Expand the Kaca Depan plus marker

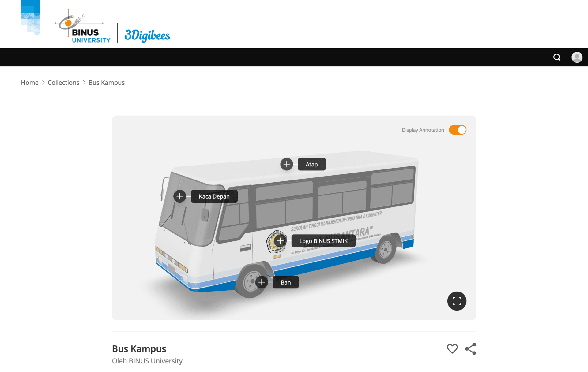[180, 196]
